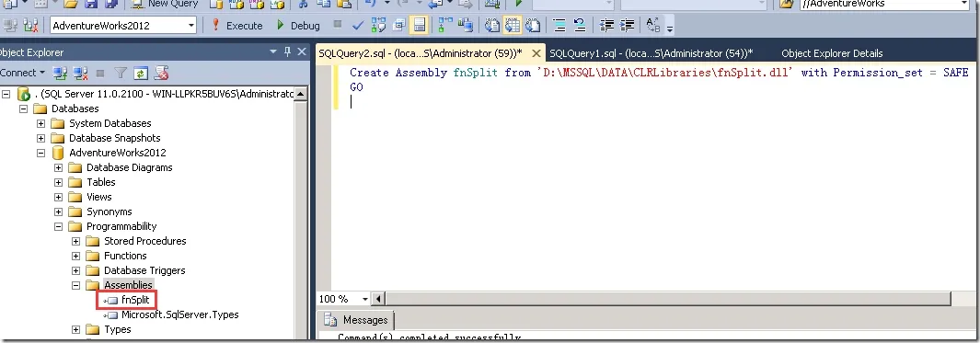Click the Connect query icon in the SQL toolbar
Screen dimensions: 980x343
[x=10, y=26]
